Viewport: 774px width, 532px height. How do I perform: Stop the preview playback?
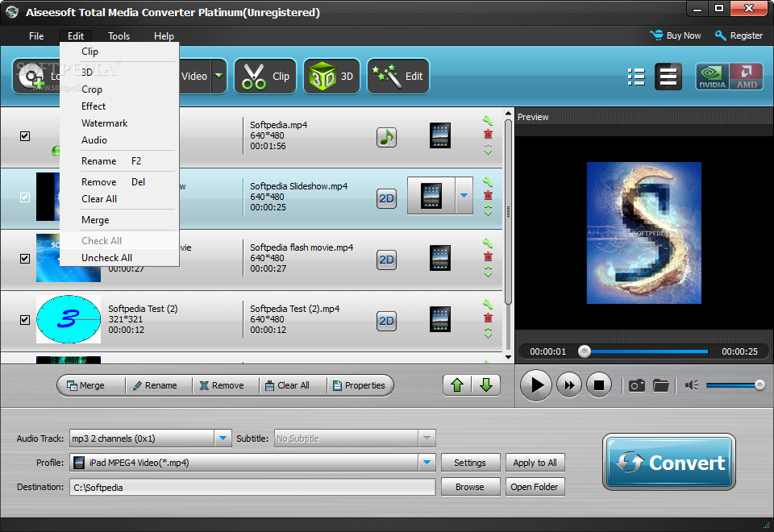pyautogui.click(x=599, y=385)
